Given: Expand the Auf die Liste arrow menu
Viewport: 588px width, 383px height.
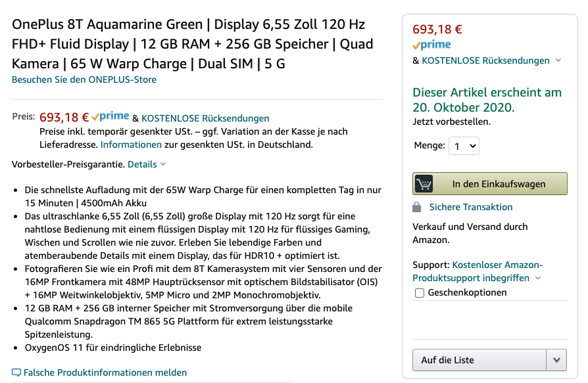Looking at the screenshot, I should pyautogui.click(x=556, y=360).
